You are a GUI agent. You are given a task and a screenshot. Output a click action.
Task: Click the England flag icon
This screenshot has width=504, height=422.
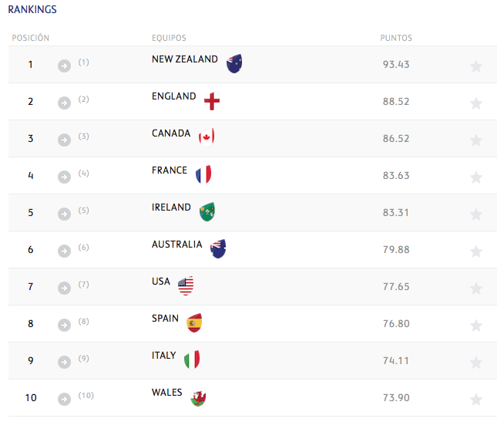click(212, 100)
